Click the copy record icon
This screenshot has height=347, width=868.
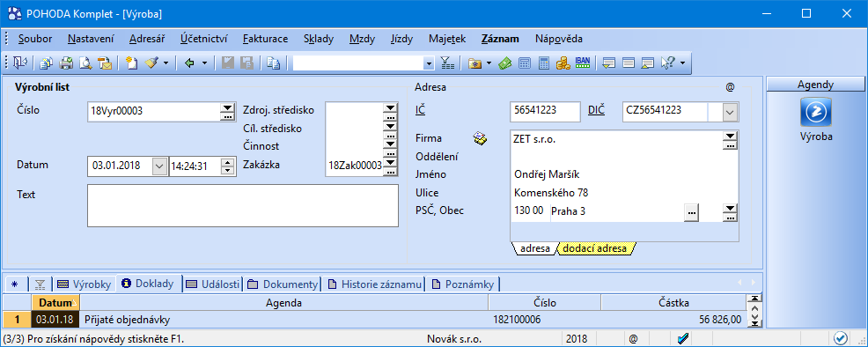pyautogui.click(x=274, y=63)
